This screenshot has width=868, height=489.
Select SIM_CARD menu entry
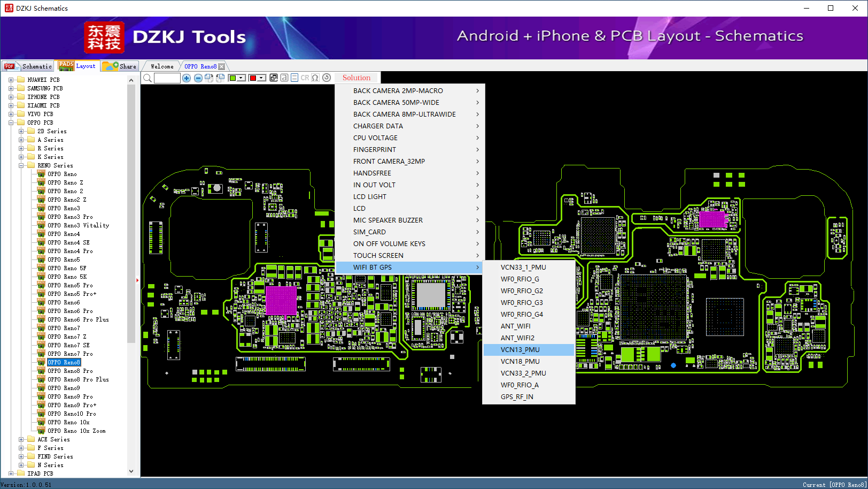[410, 232]
